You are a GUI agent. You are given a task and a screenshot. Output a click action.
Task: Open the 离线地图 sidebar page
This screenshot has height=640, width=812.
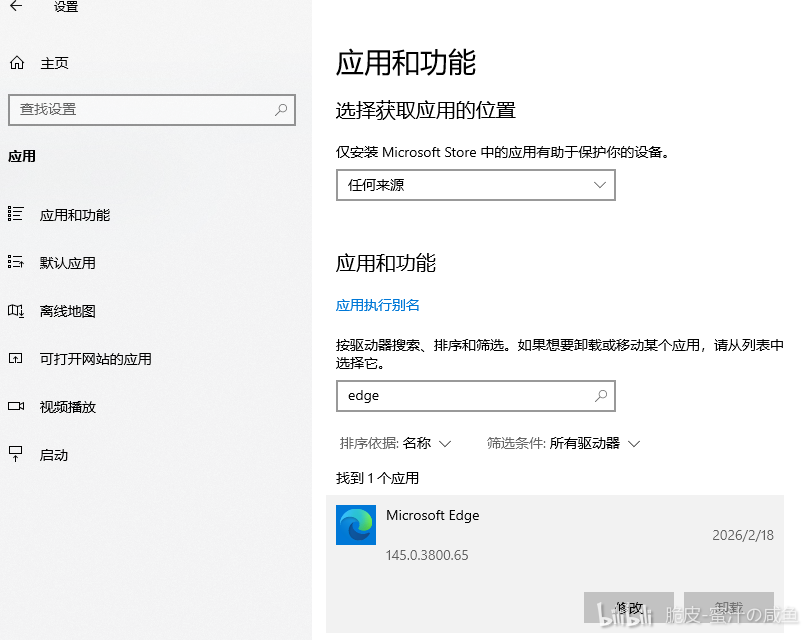pos(68,311)
